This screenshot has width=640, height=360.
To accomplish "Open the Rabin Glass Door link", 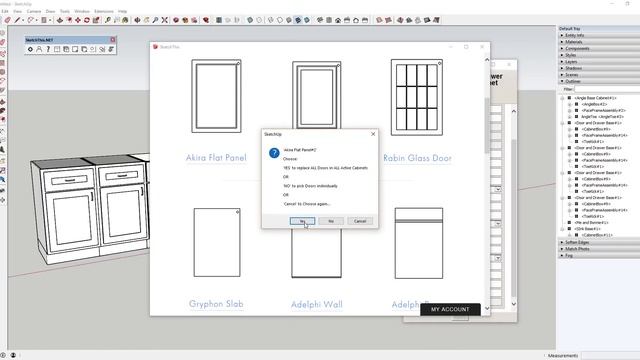I will 417,158.
